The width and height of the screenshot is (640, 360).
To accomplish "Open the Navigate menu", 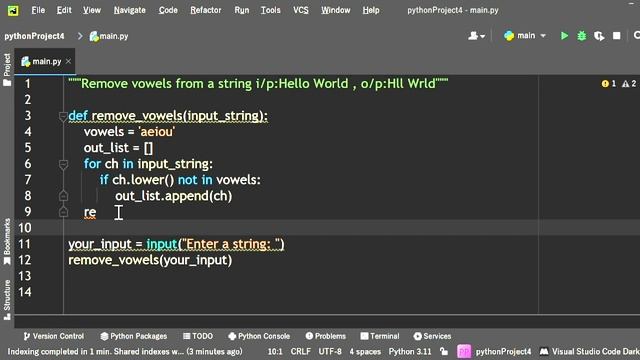I will coord(129,10).
